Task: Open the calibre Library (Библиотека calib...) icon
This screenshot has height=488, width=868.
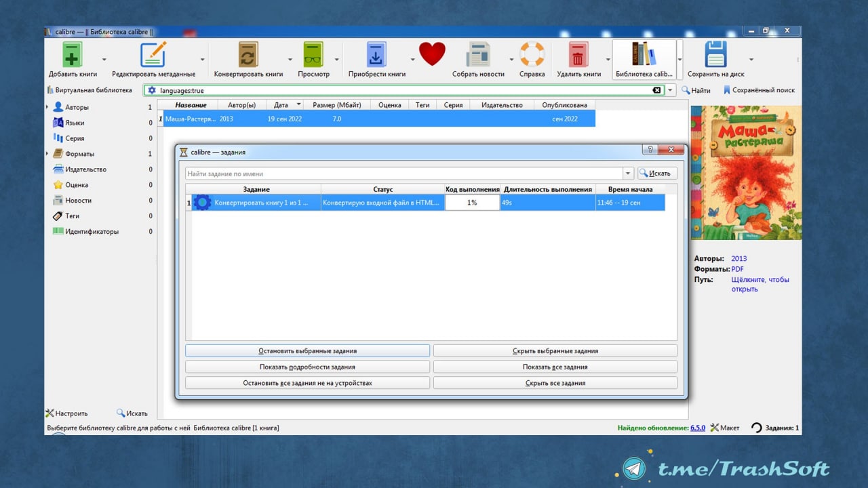Action: tap(644, 54)
